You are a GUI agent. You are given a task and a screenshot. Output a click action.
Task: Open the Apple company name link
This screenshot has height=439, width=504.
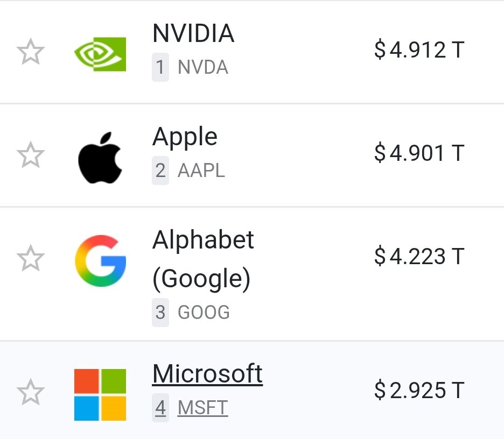pos(185,137)
